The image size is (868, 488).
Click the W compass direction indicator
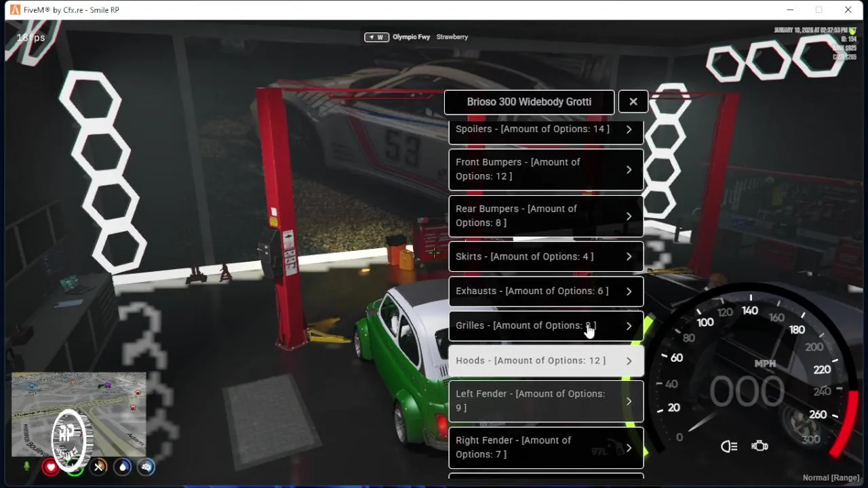point(376,37)
